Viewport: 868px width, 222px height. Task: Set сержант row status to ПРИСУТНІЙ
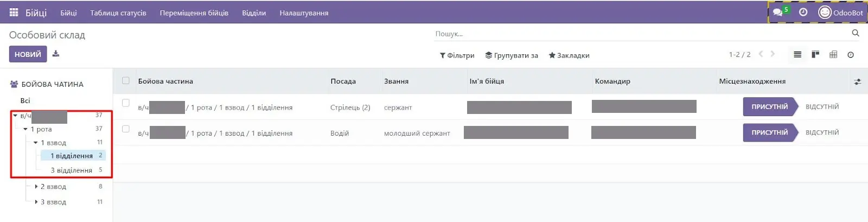(x=769, y=107)
